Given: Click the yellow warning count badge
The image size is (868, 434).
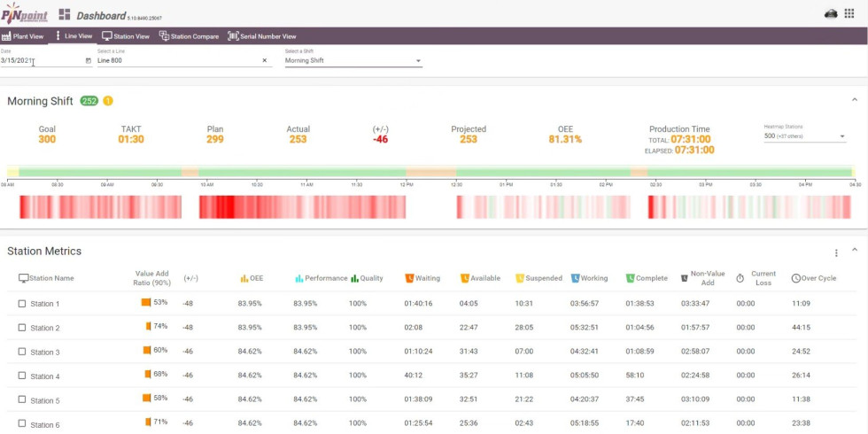Looking at the screenshot, I should coord(108,101).
